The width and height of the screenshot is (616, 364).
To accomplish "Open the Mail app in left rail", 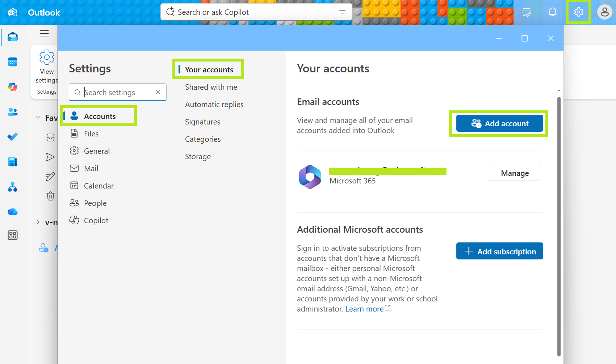I will 13,37.
